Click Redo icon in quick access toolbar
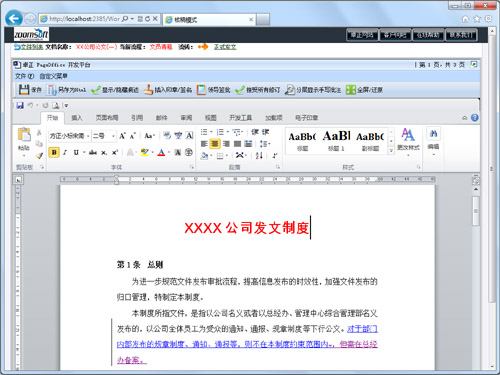 point(45,105)
